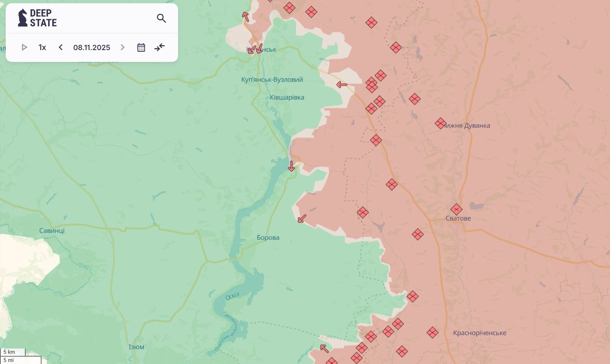Image resolution: width=610 pixels, height=364 pixels.
Task: Click the Красноріченське town label
Action: click(480, 333)
